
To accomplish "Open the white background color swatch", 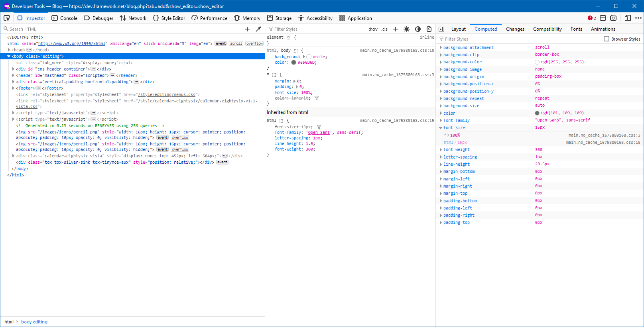I will (x=309, y=57).
